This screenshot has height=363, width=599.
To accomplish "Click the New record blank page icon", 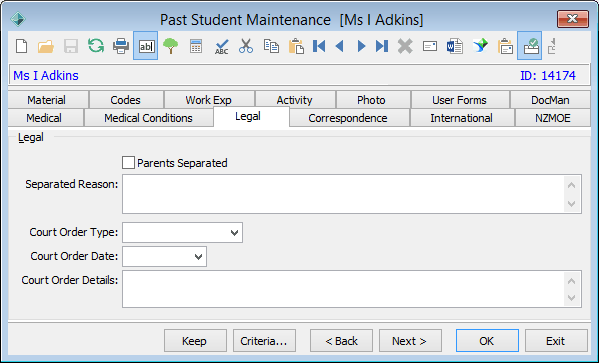I will 21,46.
